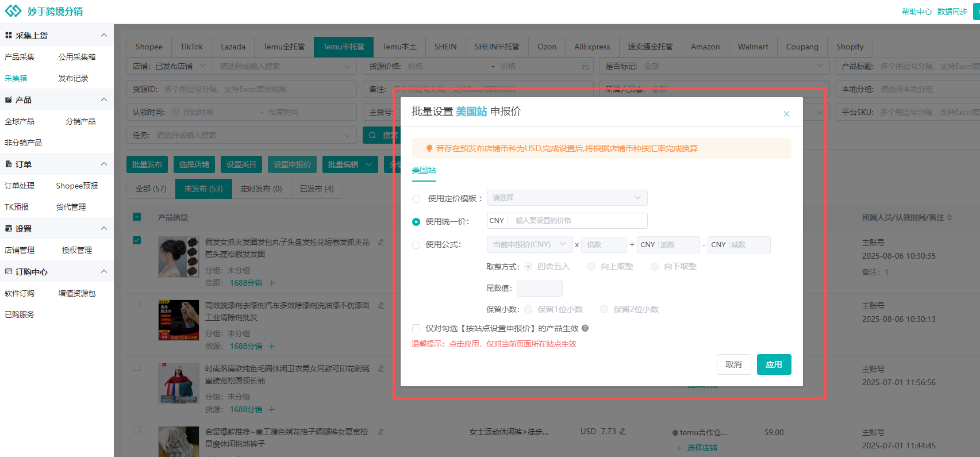Open the 已发布 (4) tab
The width and height of the screenshot is (980, 457).
pyautogui.click(x=317, y=189)
